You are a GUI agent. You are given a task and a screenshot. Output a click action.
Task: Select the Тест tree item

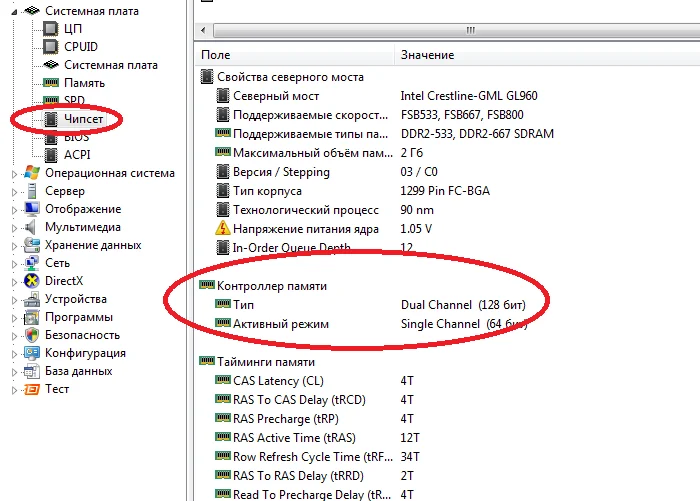tap(57, 389)
